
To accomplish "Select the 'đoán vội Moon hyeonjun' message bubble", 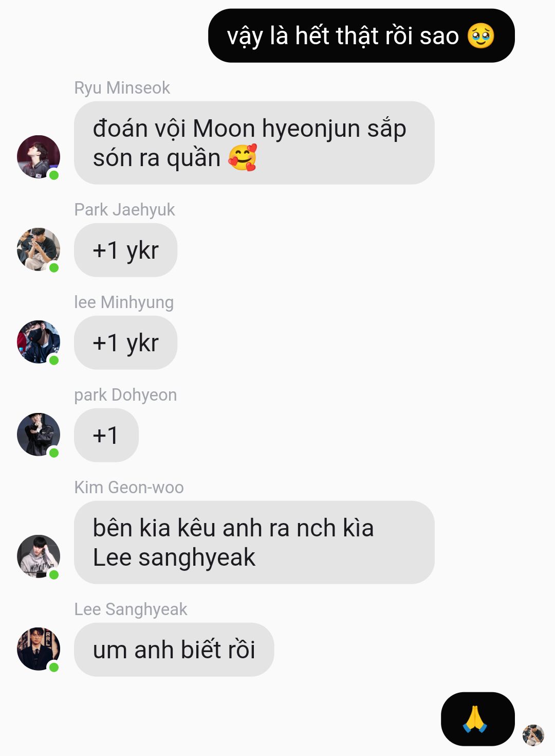I will [x=254, y=143].
